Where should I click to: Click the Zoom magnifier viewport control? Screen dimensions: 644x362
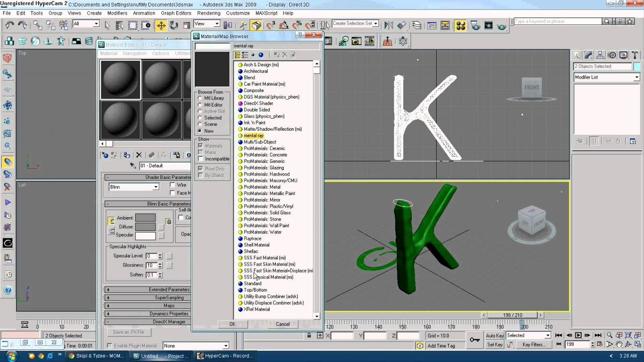coord(609,335)
